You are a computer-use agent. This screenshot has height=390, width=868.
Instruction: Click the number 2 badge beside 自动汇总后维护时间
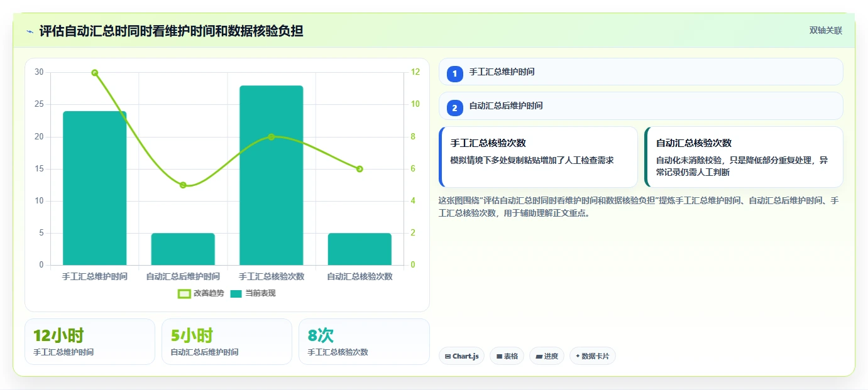pyautogui.click(x=455, y=107)
